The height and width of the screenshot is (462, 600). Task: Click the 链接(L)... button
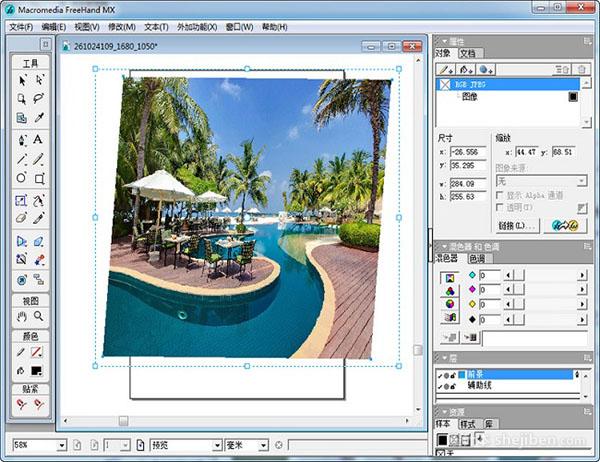coord(517,226)
